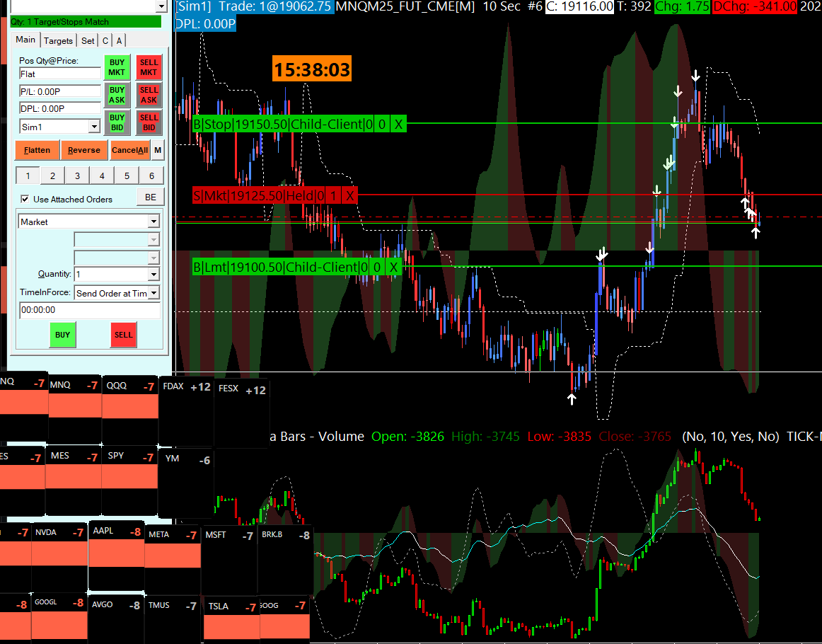Open the Targets tab
The height and width of the screenshot is (644, 822).
58,41
